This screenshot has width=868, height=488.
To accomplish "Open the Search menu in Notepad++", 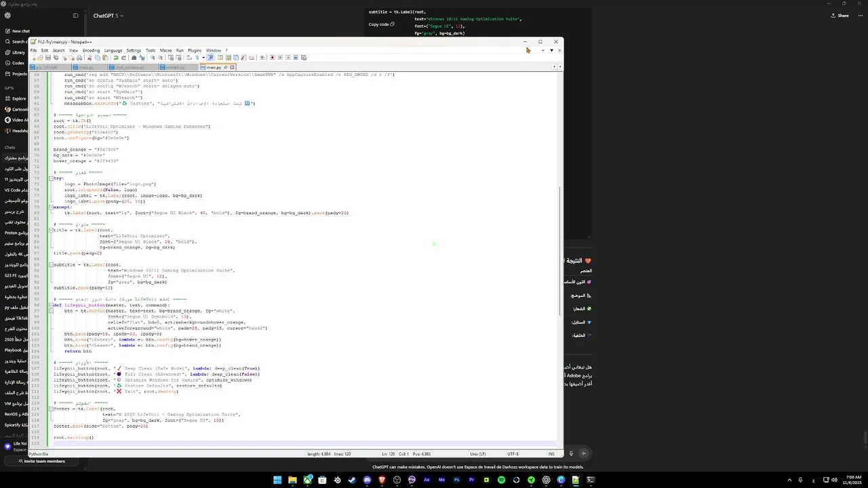I will tap(59, 50).
